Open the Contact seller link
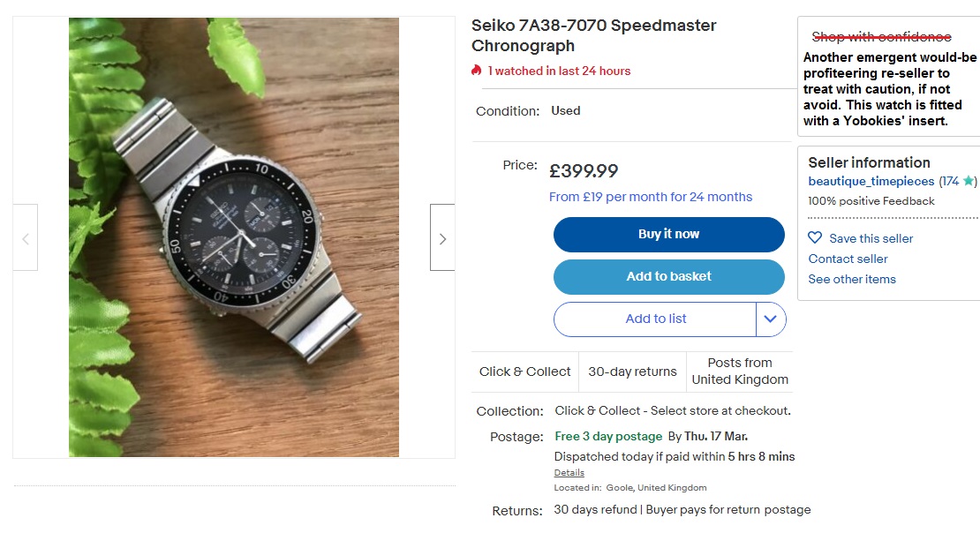The image size is (980, 533). (848, 259)
